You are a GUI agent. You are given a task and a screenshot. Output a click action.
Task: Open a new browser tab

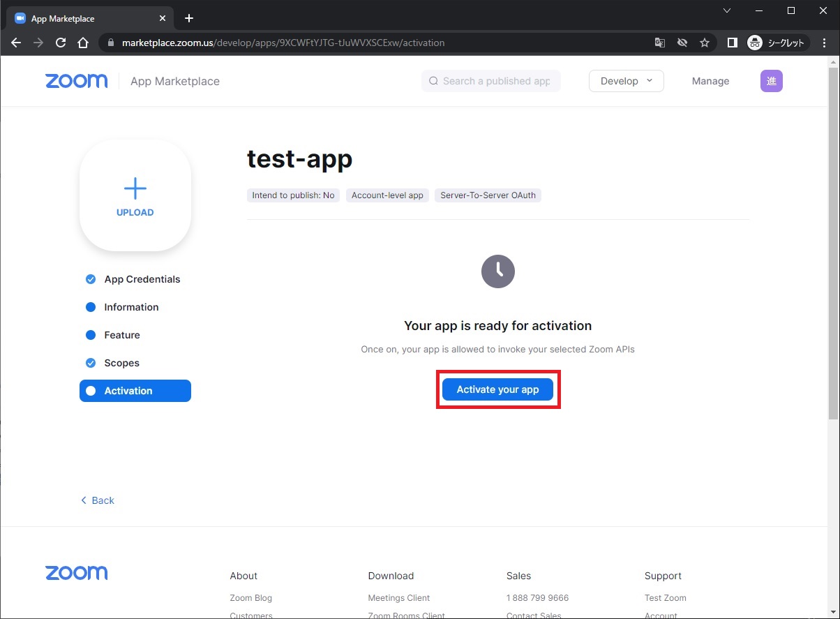(189, 18)
